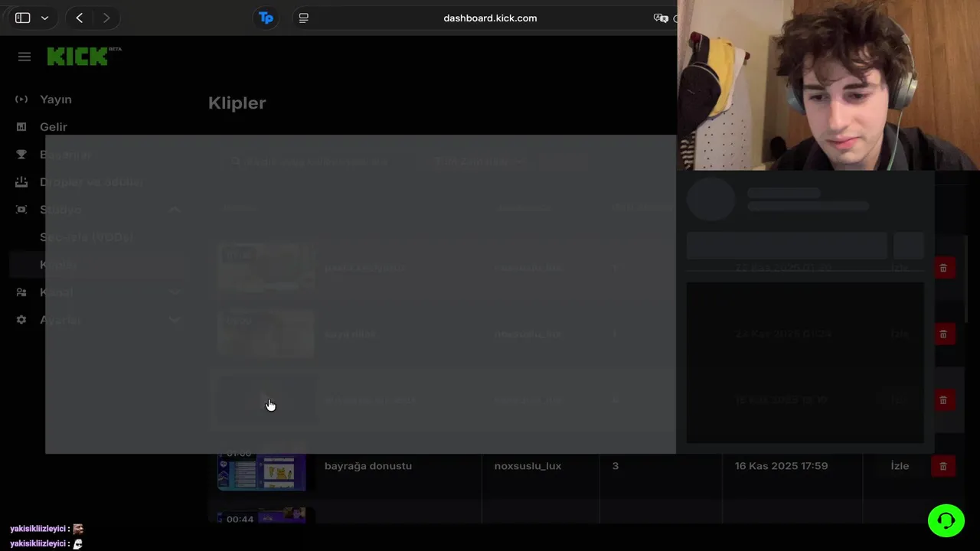The image size is (980, 551).
Task: Toggle the browser sidebar panel icon
Action: tap(22, 18)
